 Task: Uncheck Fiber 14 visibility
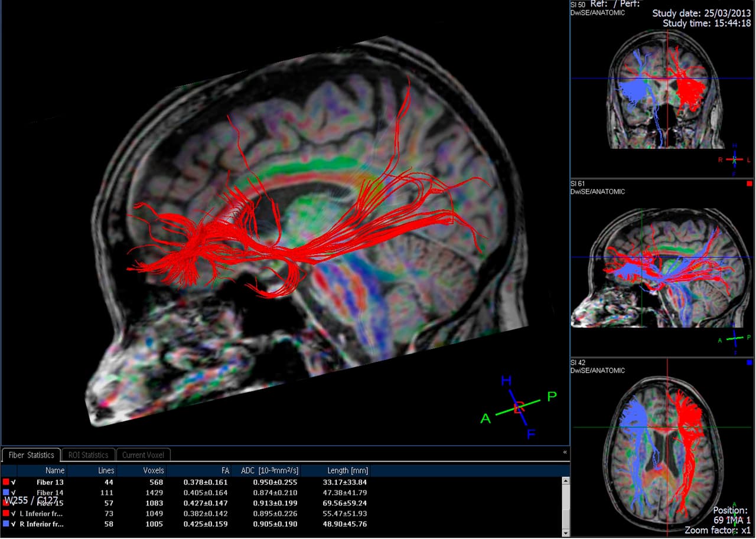pos(13,493)
